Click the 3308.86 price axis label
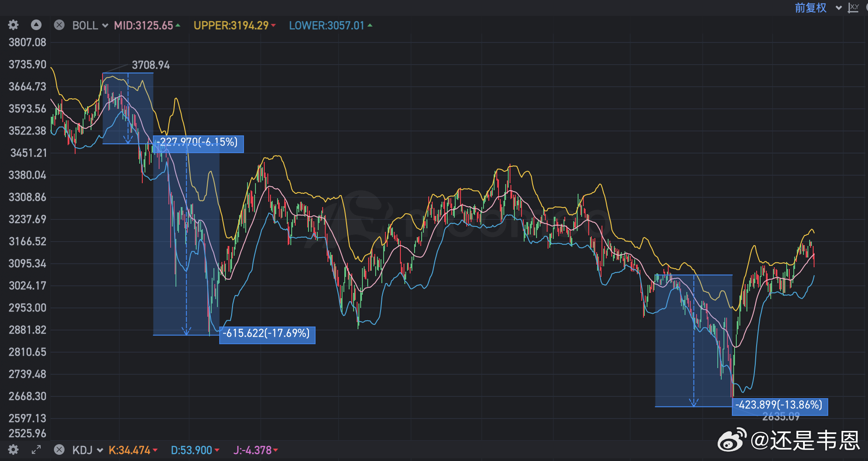The width and height of the screenshot is (868, 461). click(27, 197)
